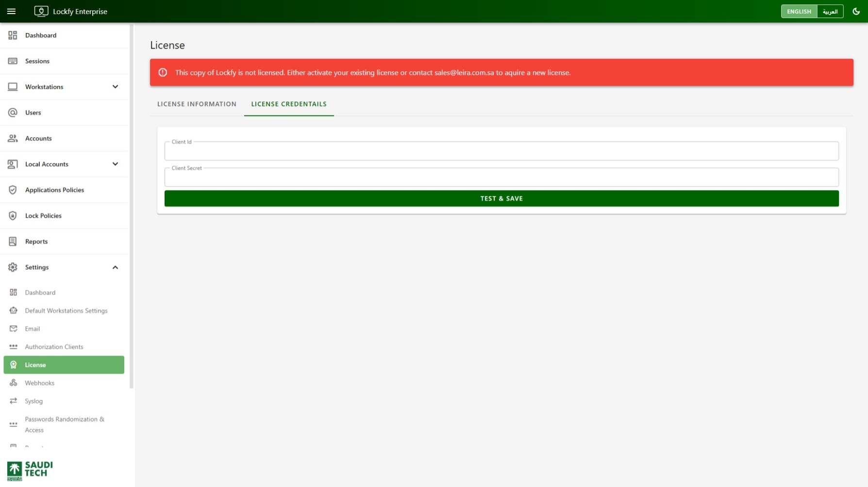Click the Workstations laptop icon

13,87
